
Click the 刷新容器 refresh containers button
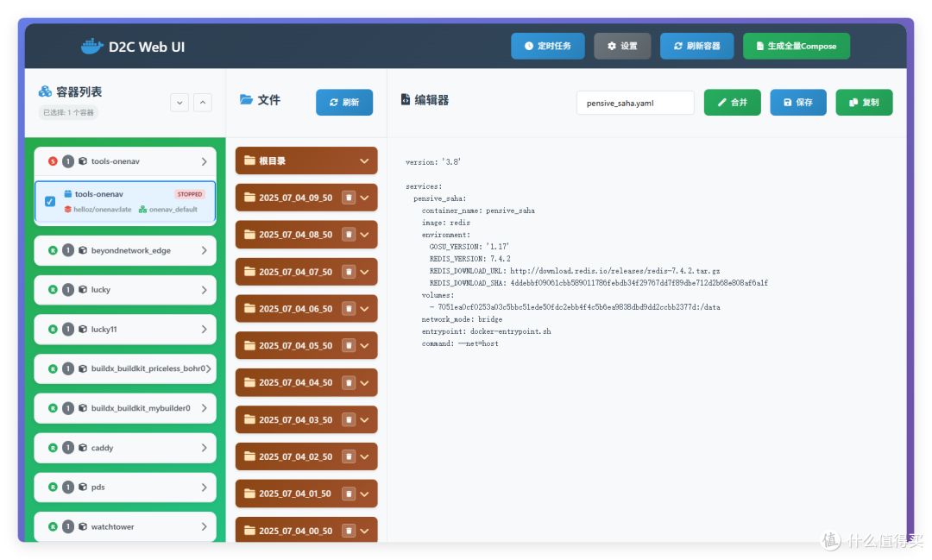(x=696, y=46)
